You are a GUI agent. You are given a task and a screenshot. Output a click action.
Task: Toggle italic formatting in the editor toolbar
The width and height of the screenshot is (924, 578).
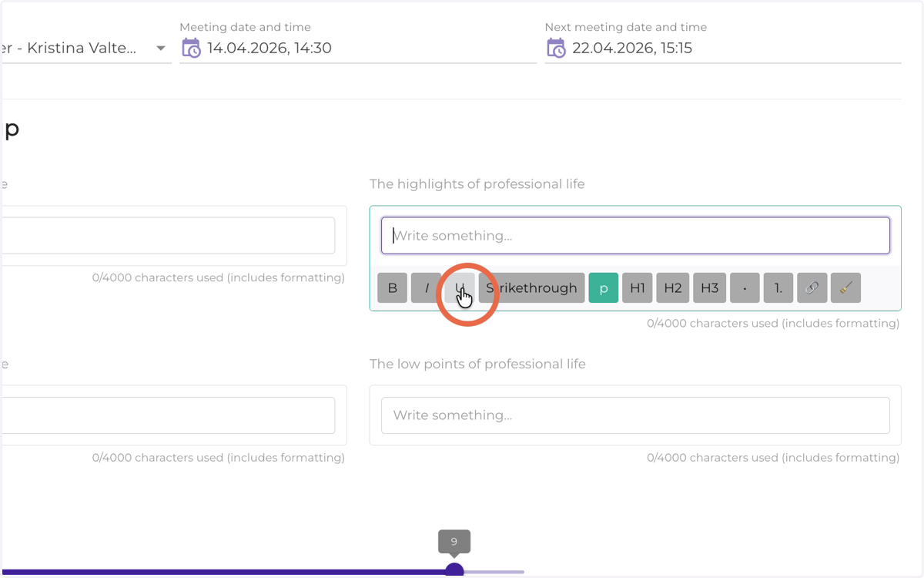coord(426,288)
